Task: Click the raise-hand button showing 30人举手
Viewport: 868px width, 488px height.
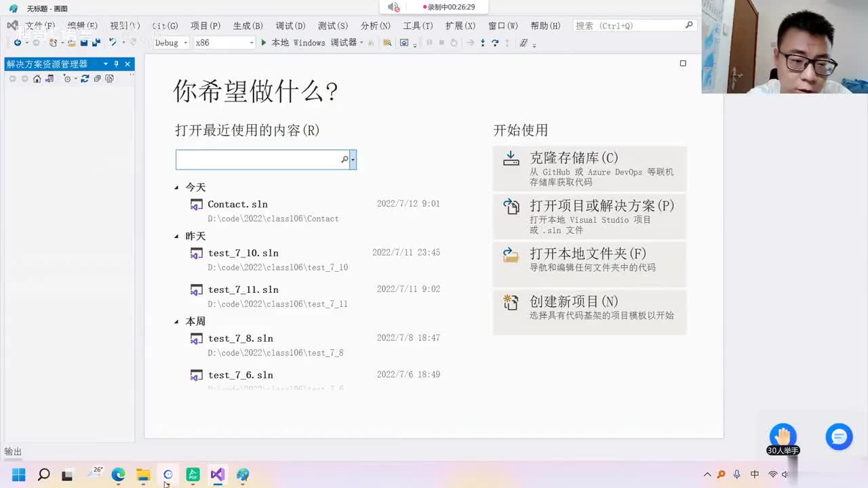Action: point(783,439)
